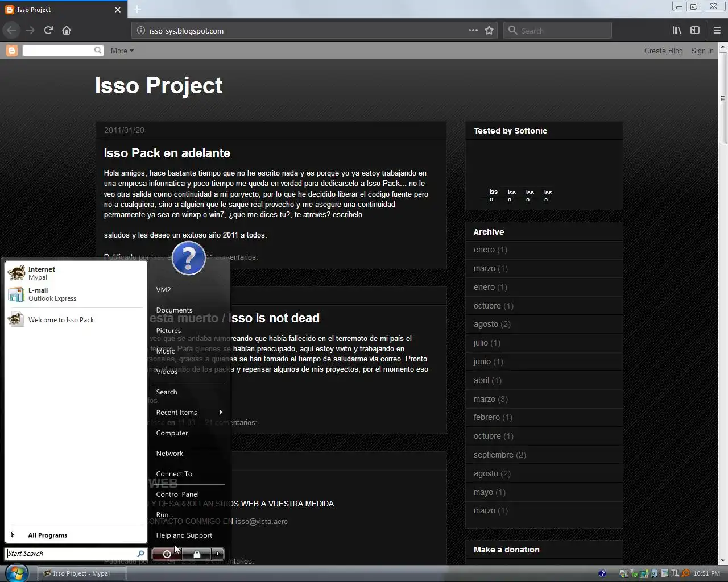Expand the Recent Items submenu arrow

(221, 413)
